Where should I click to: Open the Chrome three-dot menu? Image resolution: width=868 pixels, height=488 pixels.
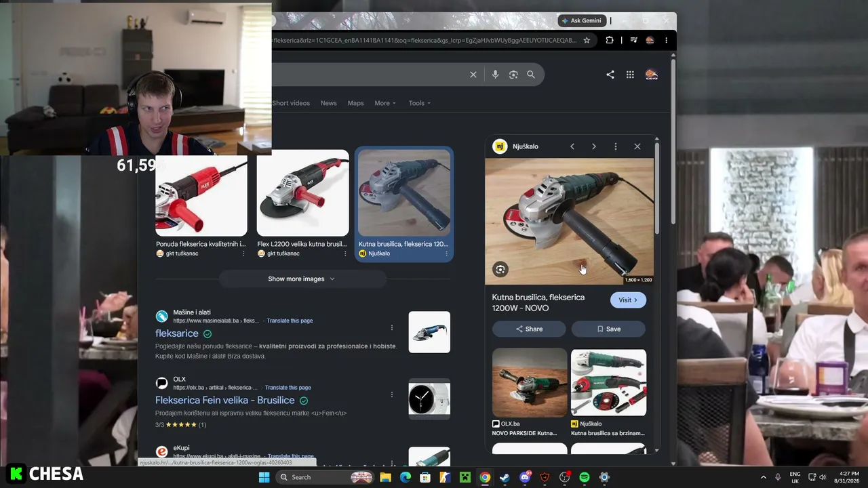666,40
